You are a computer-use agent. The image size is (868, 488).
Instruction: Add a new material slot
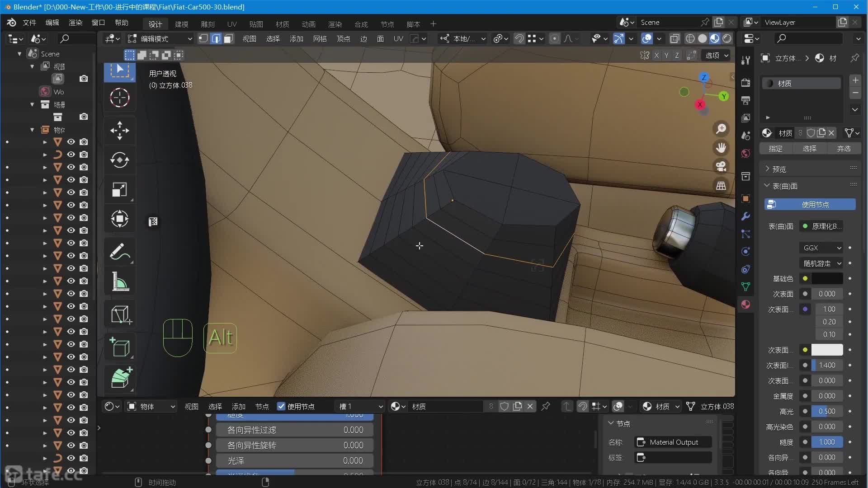(855, 80)
